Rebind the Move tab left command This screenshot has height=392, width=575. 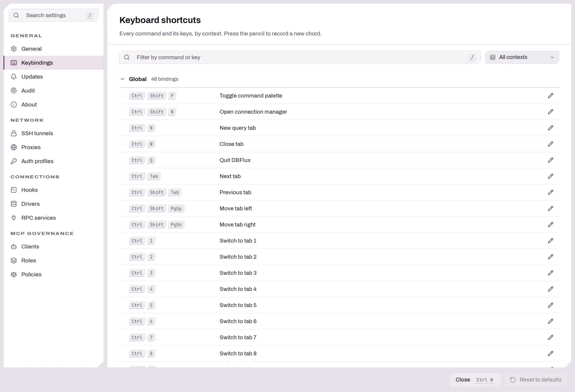click(551, 209)
